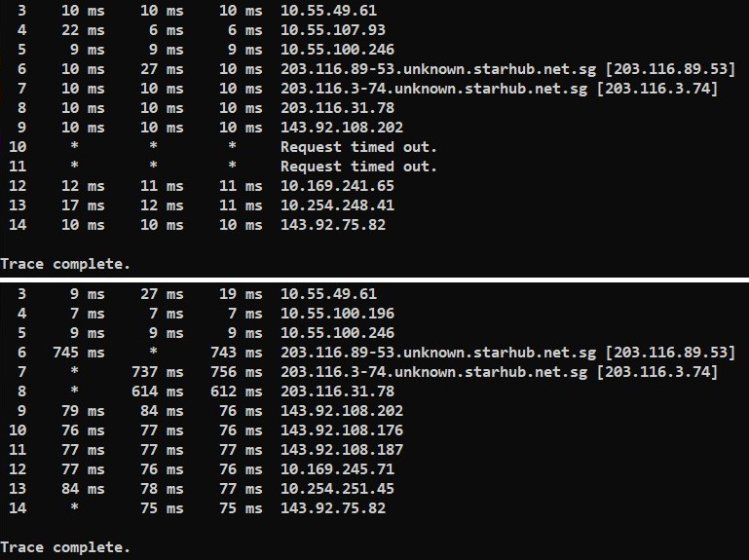Click the hop 11 'Request timed out.' text
The width and height of the screenshot is (749, 560).
pos(358,167)
